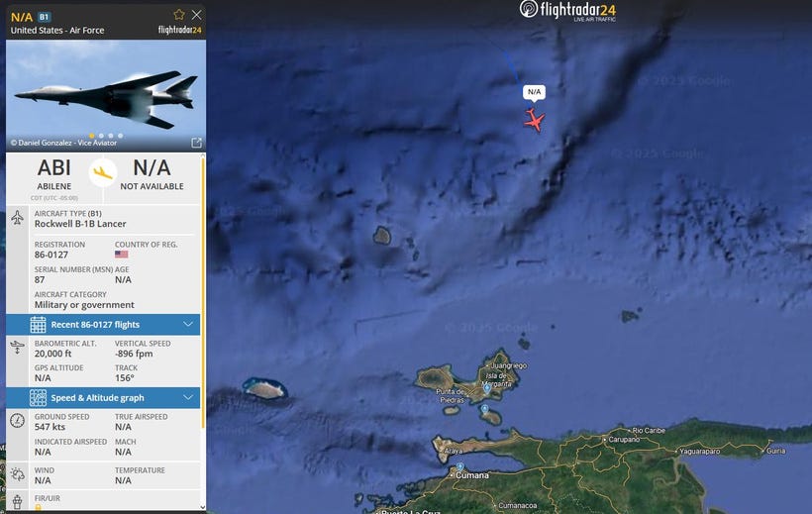Viewport: 812px width, 514px height.
Task: Select the third photo carousel dot
Action: point(110,136)
